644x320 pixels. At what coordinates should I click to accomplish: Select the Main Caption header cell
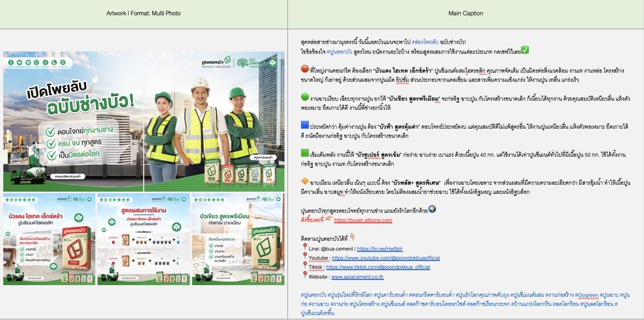tap(466, 14)
